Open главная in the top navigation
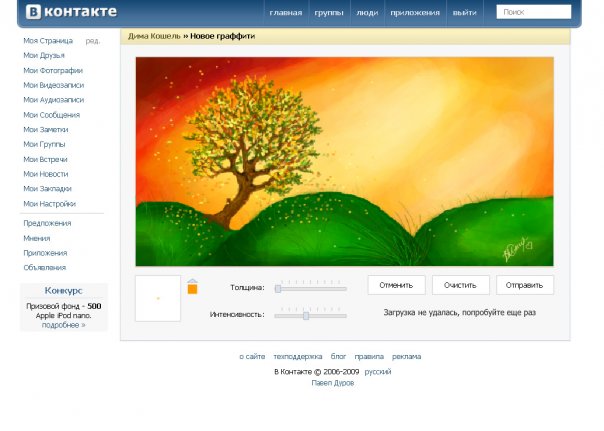The image size is (604, 431). tap(286, 14)
